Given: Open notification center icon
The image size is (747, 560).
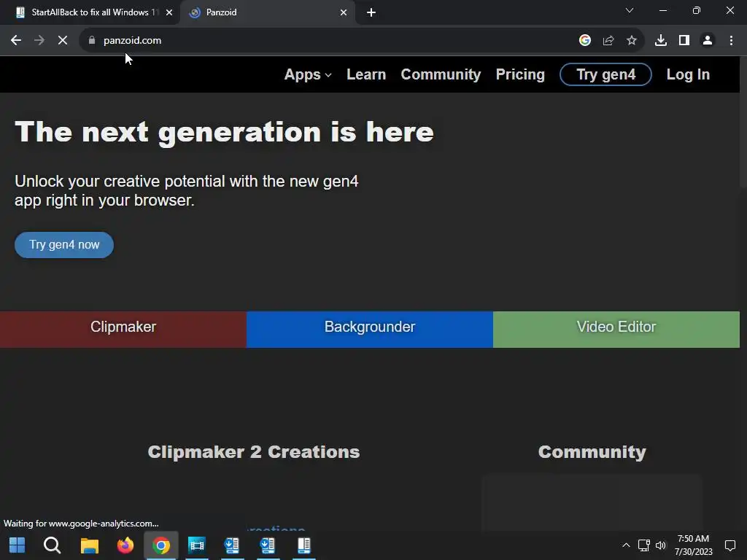Looking at the screenshot, I should (729, 545).
